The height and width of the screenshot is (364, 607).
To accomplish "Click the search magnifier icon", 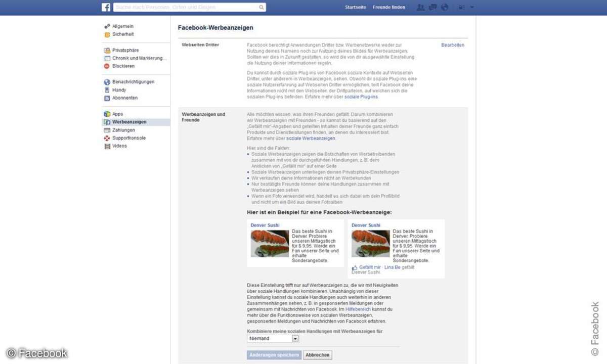I will pyautogui.click(x=261, y=8).
